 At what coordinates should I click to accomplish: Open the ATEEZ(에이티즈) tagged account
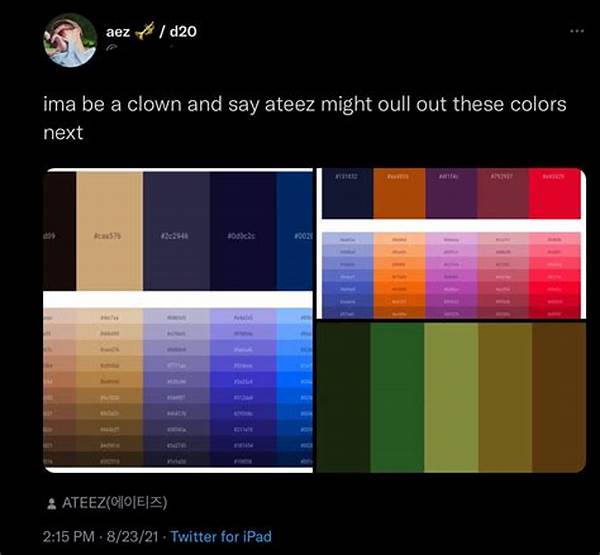[x=114, y=503]
